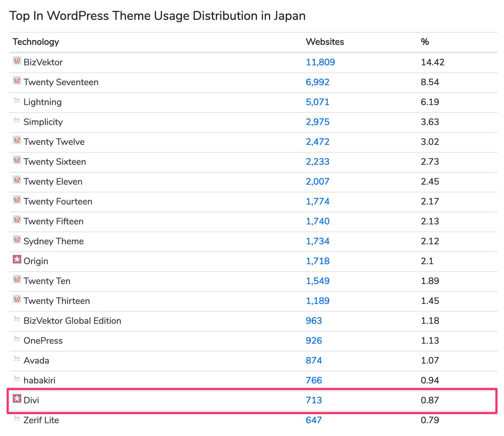Click the small icon beside Lightning

coord(17,100)
